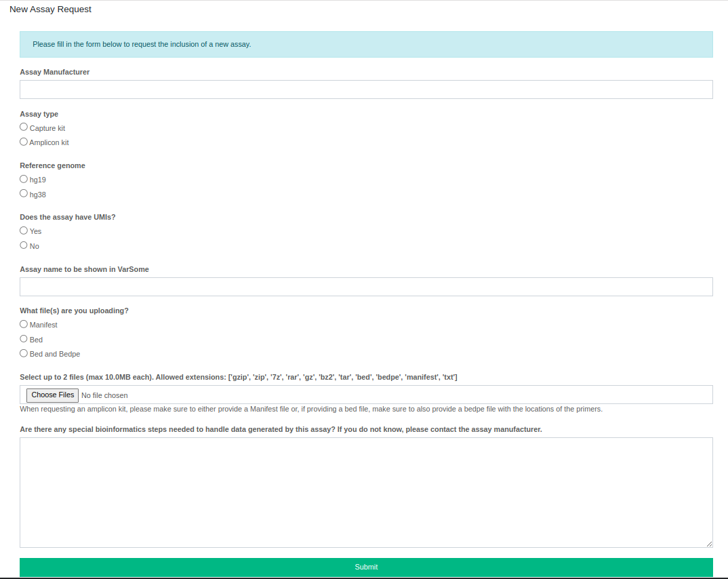
Task: Choose hg38 as reference genome
Action: [x=24, y=194]
